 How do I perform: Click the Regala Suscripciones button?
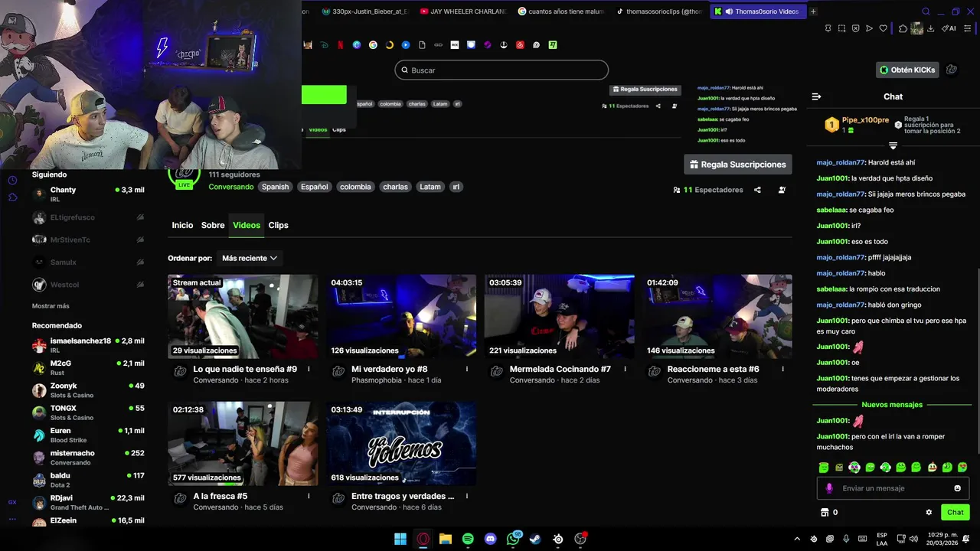click(737, 165)
